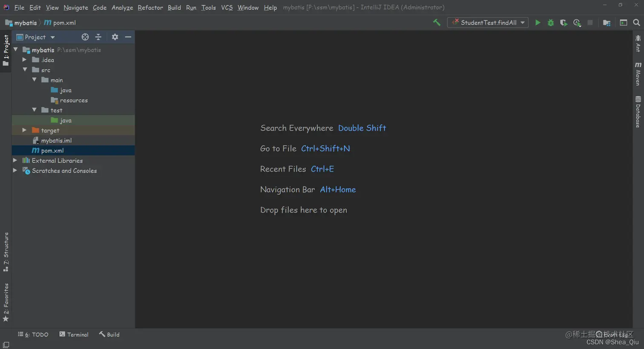Screen dimensions: 644x349
Task: Collapse all in Project panel
Action: pos(98,37)
